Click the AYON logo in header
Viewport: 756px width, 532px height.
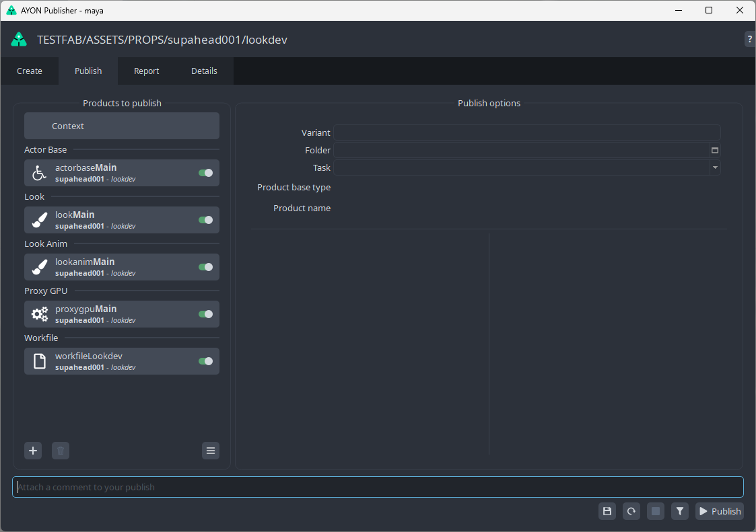[x=19, y=40]
